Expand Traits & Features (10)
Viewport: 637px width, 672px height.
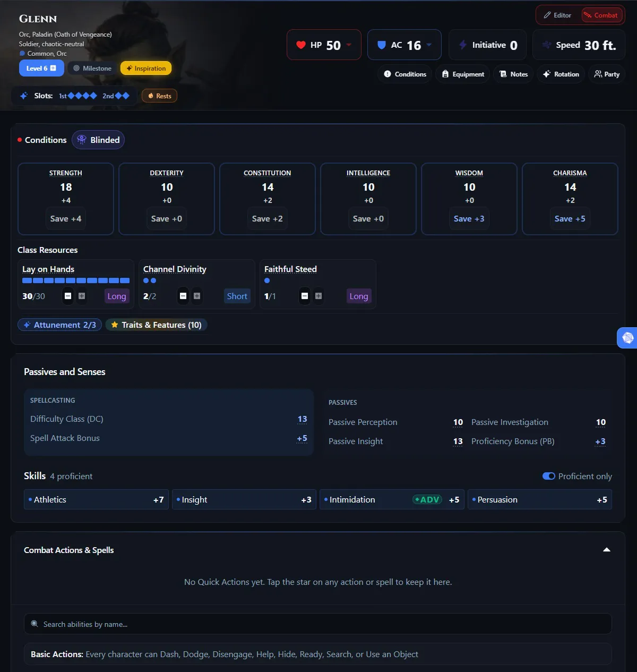[156, 325]
